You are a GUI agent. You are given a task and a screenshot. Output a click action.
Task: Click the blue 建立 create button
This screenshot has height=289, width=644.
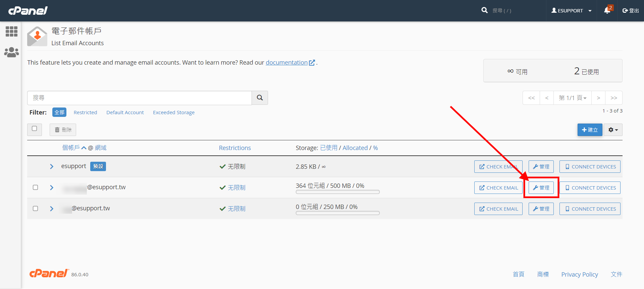point(590,130)
